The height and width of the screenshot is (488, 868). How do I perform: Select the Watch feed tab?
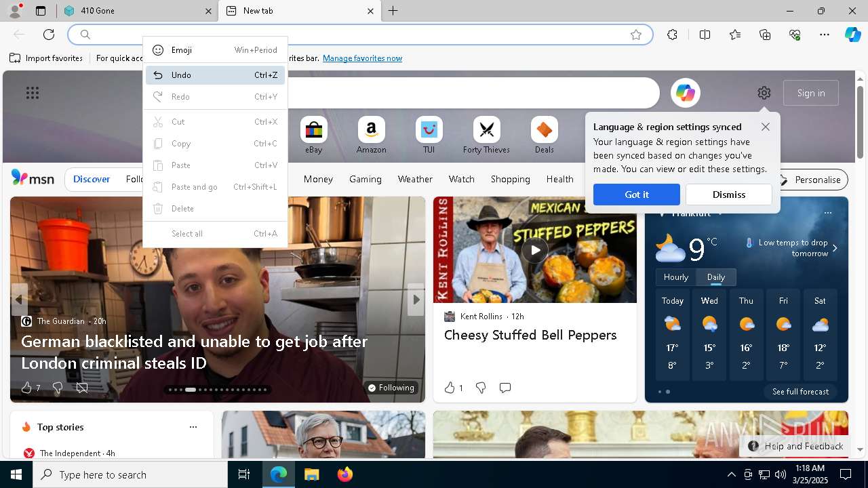click(x=461, y=179)
